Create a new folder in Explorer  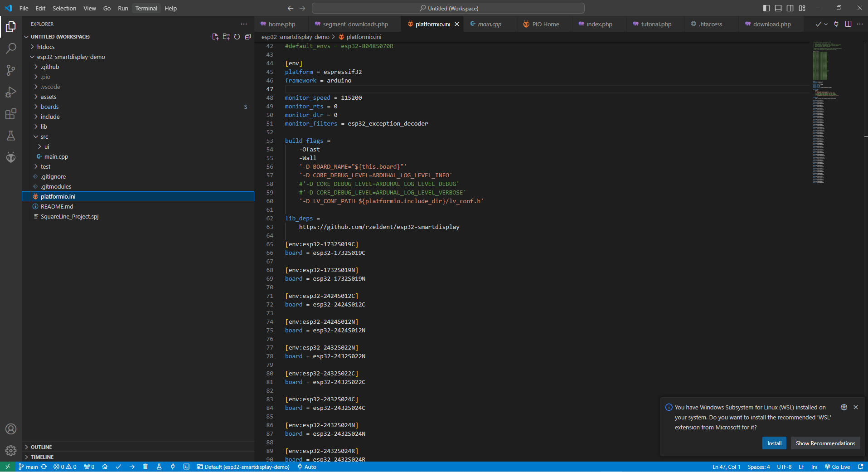tap(226, 37)
